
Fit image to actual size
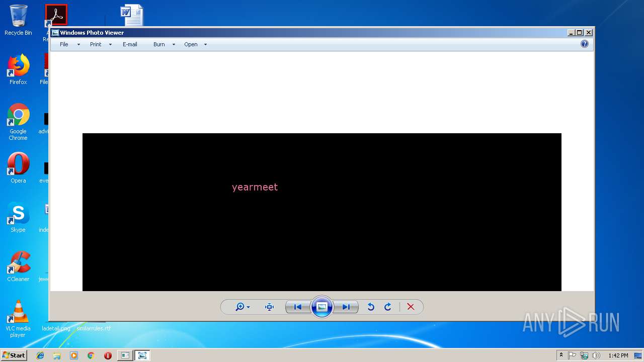click(269, 307)
